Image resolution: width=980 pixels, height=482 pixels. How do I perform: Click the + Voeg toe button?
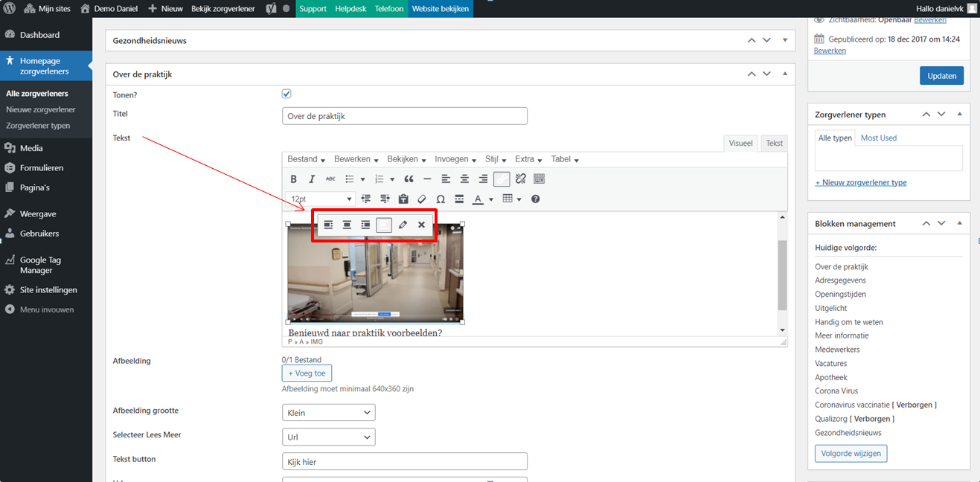307,373
